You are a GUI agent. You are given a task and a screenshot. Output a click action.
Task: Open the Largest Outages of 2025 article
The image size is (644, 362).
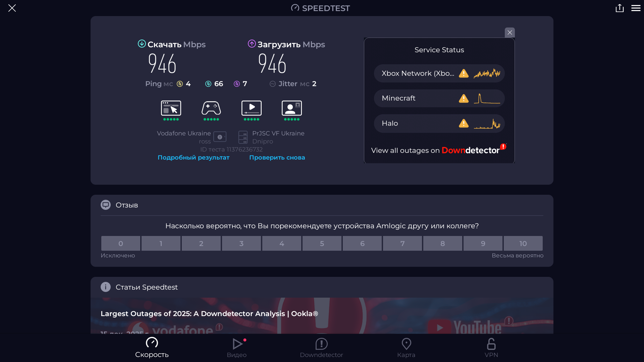209,314
